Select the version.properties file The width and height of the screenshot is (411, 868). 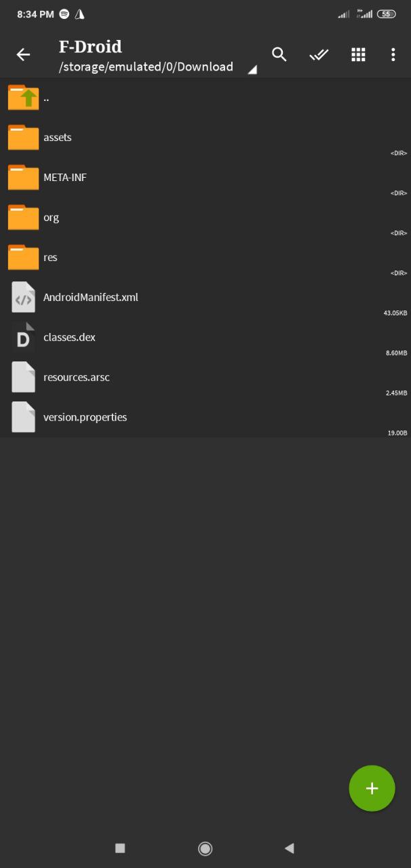(206, 418)
